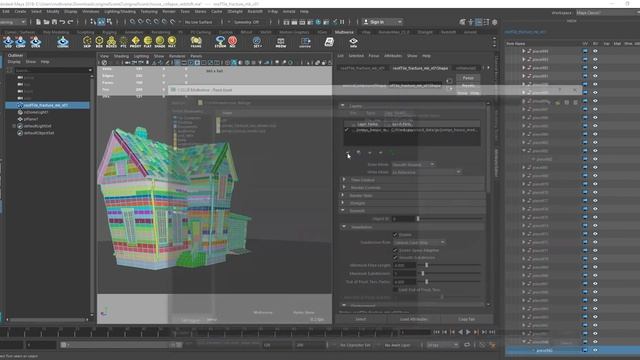Open viewport Shading menu

(121, 56)
